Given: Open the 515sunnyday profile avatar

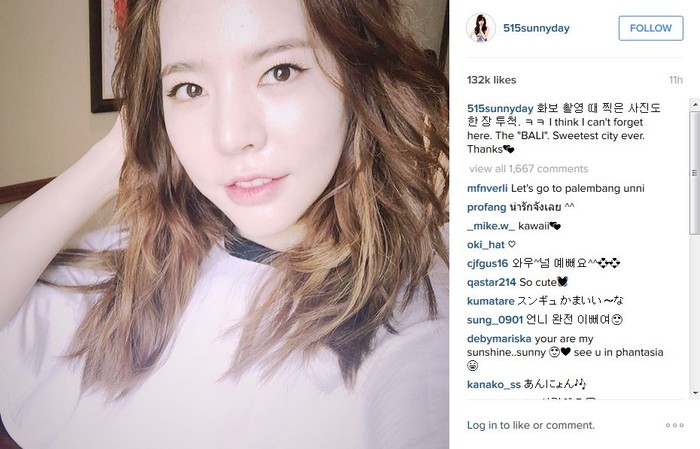Looking at the screenshot, I should 481,28.
